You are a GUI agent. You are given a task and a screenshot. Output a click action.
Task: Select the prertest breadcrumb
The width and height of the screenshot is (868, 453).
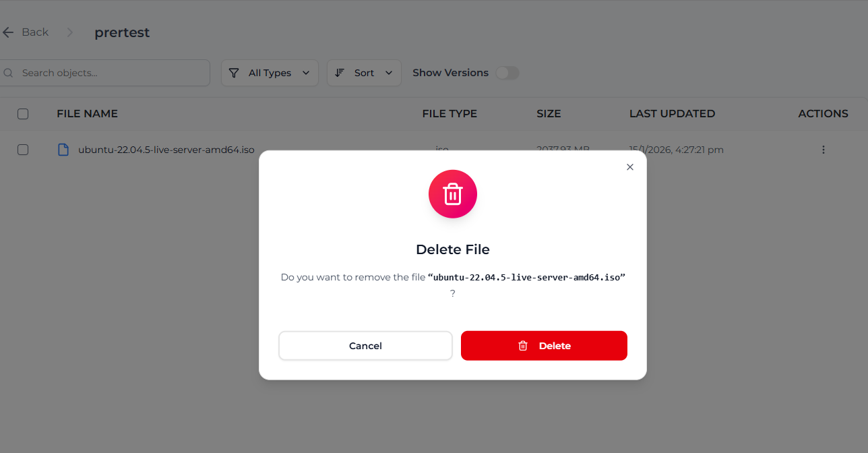[x=122, y=32]
